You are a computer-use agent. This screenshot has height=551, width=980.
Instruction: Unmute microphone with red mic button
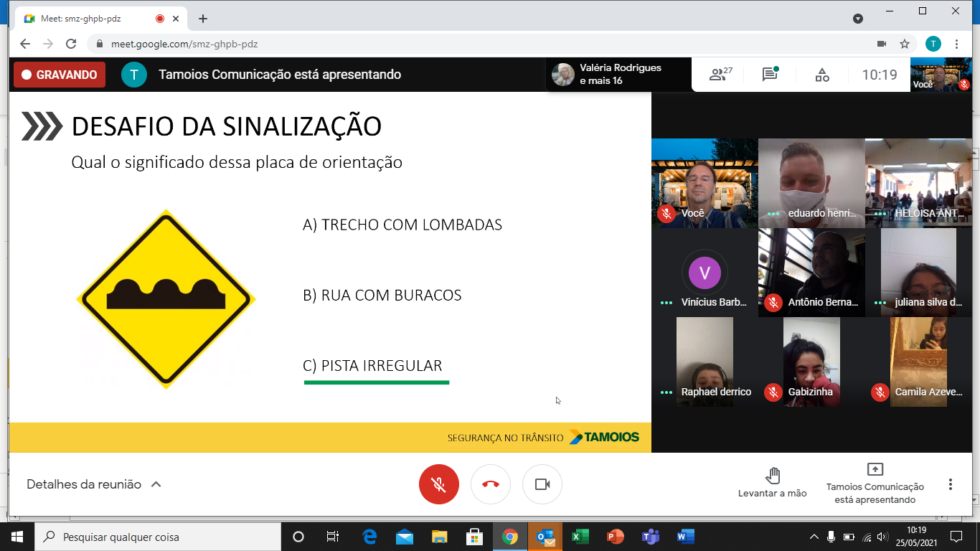point(439,484)
